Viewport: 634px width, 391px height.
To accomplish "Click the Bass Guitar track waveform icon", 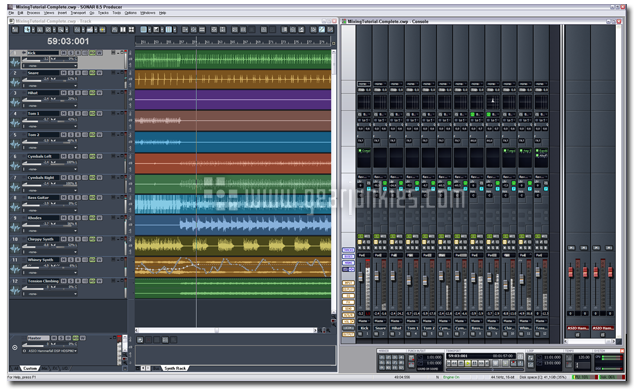I will coord(15,207).
